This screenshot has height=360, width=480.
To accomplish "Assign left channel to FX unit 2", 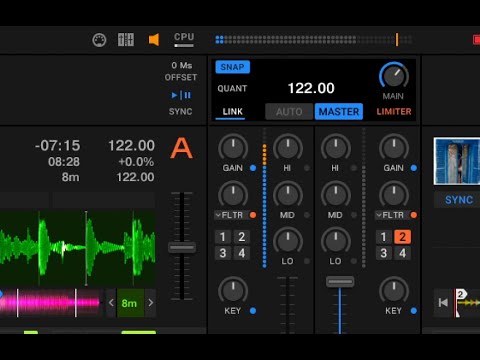I will (242, 237).
